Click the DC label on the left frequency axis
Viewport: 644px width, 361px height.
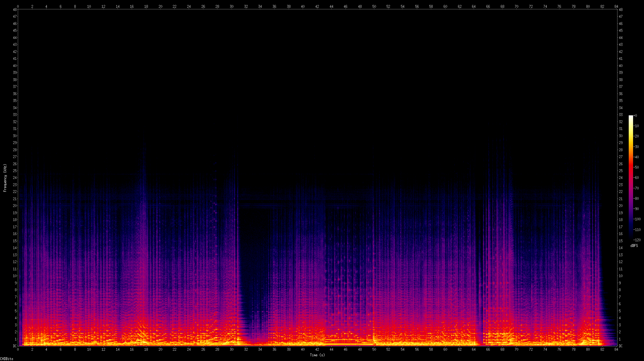coord(15,346)
